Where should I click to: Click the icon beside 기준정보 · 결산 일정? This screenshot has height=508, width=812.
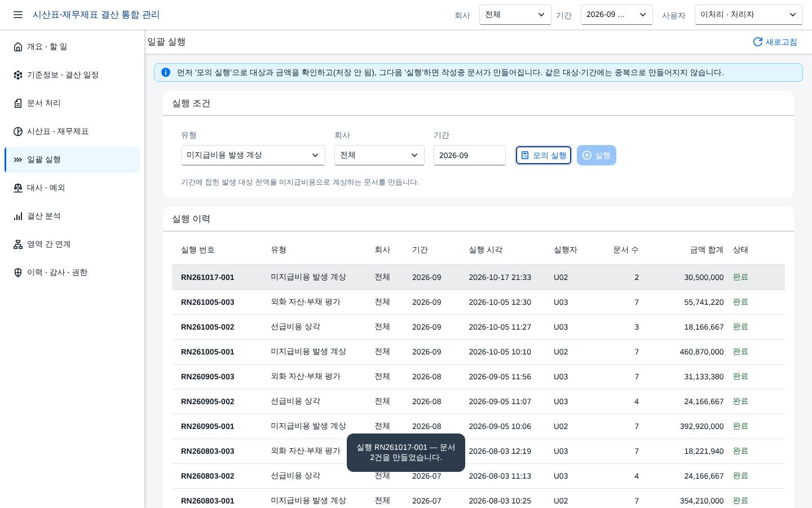pos(18,75)
